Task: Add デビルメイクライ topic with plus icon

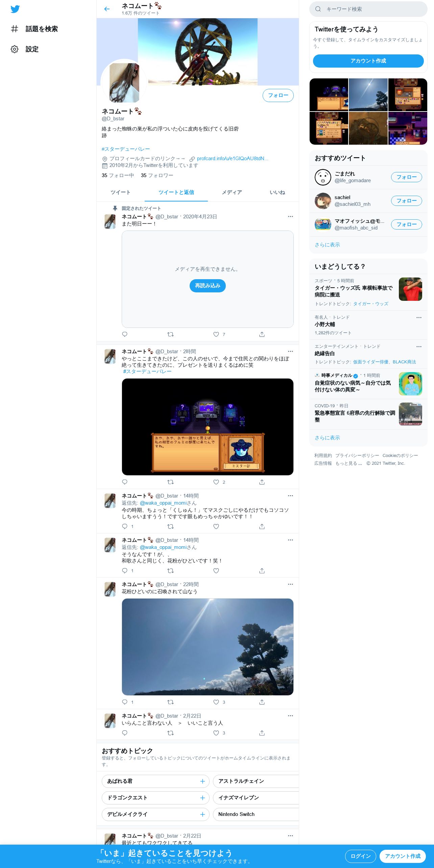Action: pyautogui.click(x=202, y=814)
